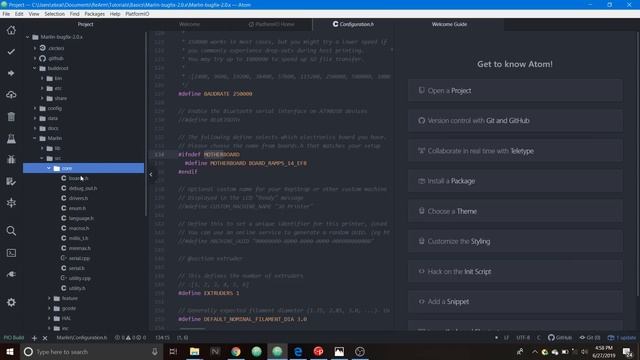Click the flask Test icon in sidebar
Viewport: 640px width, 360px height.
[x=11, y=139]
